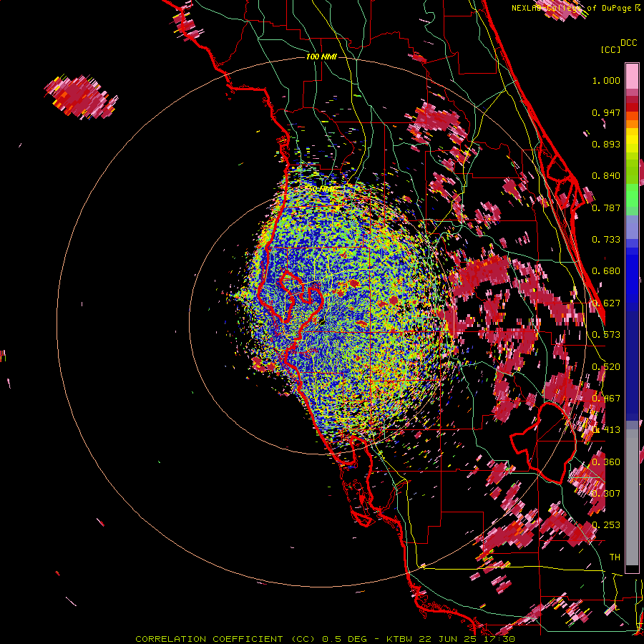Select the 0.307 legend value
644x644 pixels.
[x=606, y=493]
